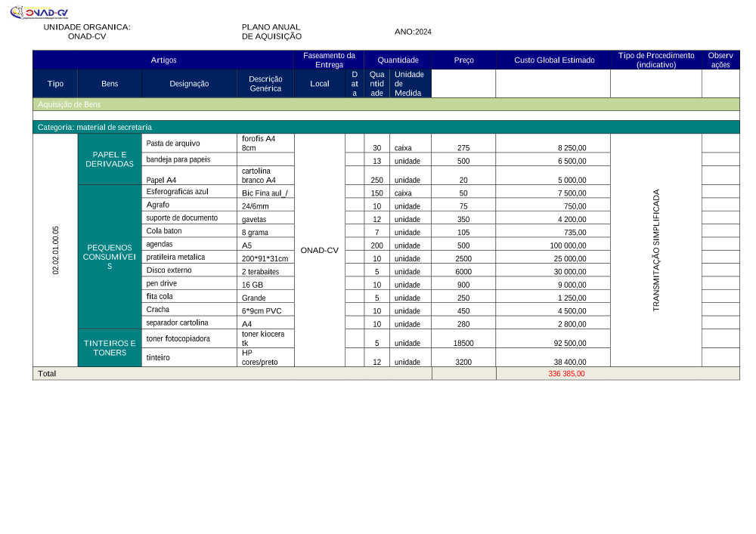Select the 'ONAD-CV' delivery local cell
The height and width of the screenshot is (534, 756).
319,250
